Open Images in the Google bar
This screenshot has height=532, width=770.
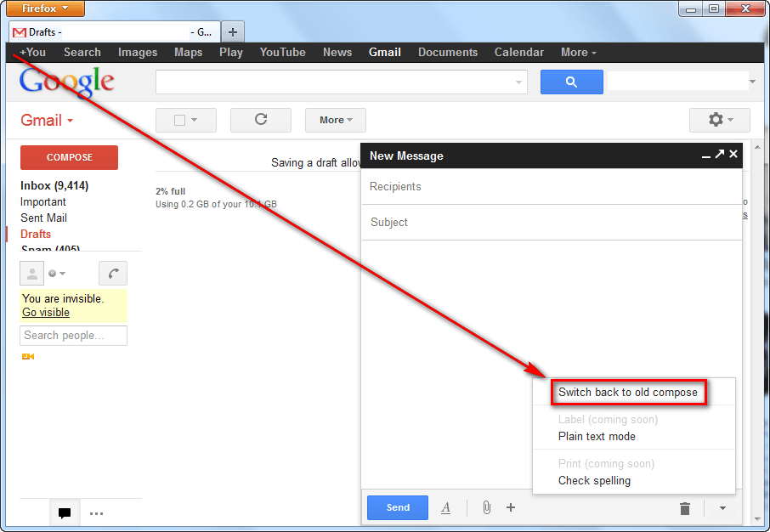[138, 52]
